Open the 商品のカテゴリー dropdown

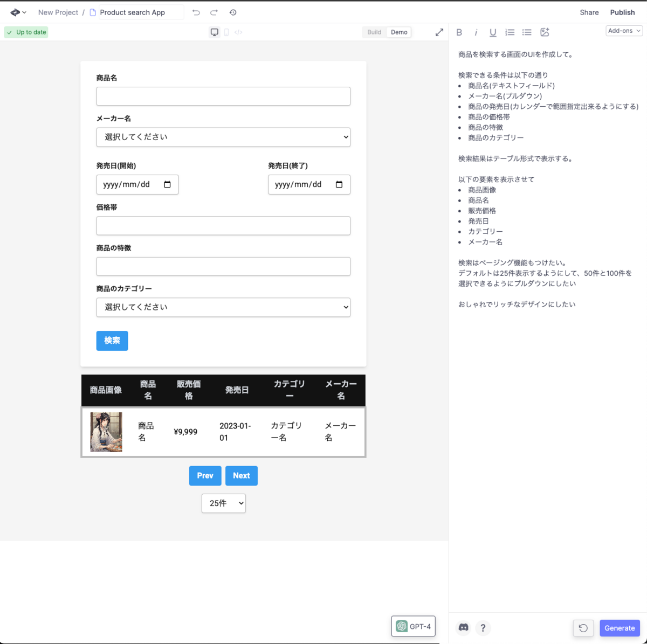[x=223, y=307]
